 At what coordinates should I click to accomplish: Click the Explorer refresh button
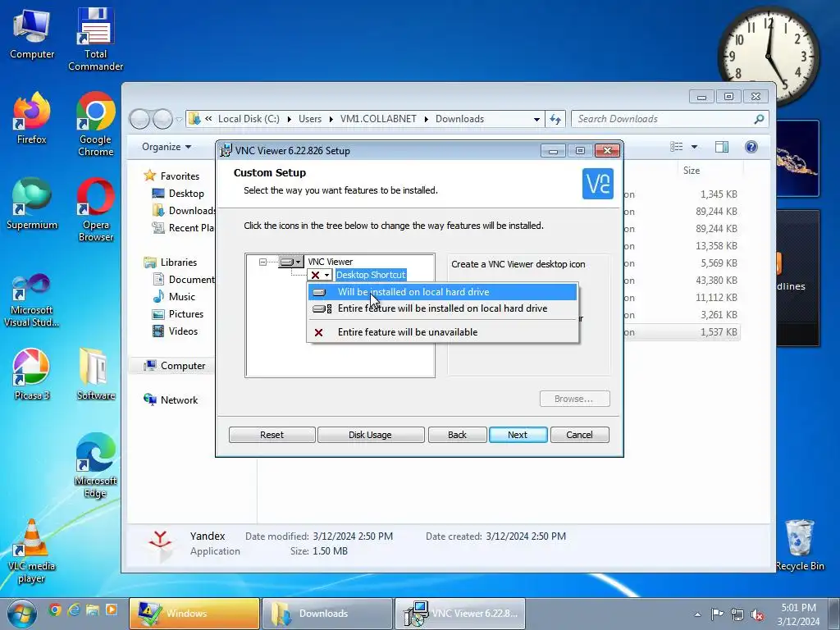coord(555,119)
